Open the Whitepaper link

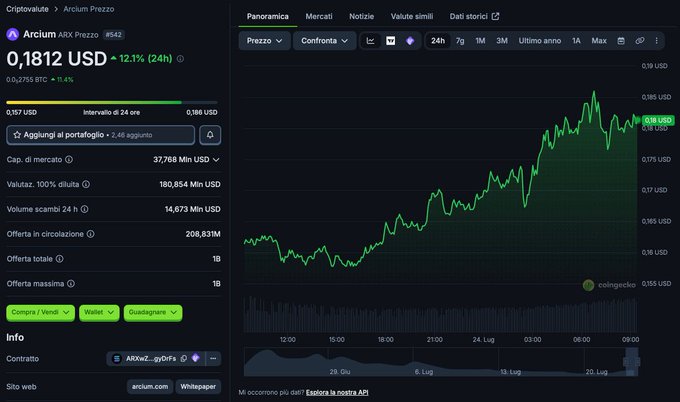(x=198, y=386)
